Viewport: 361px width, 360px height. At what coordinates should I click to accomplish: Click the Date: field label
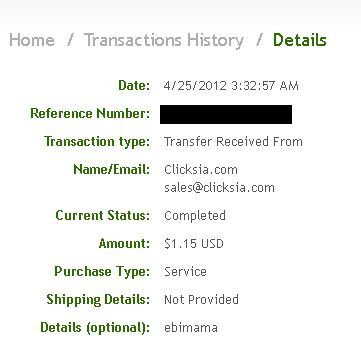134,86
